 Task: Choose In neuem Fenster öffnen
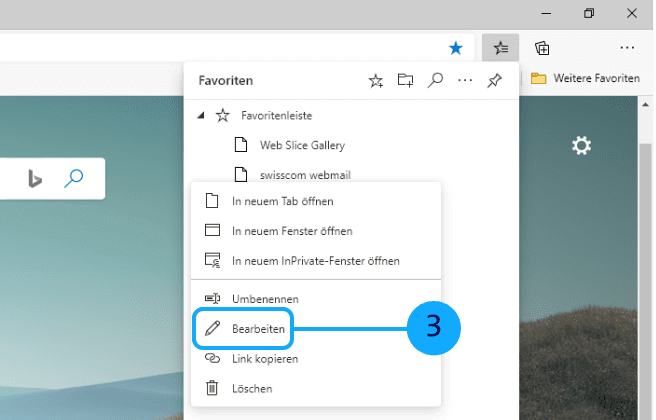pos(289,230)
